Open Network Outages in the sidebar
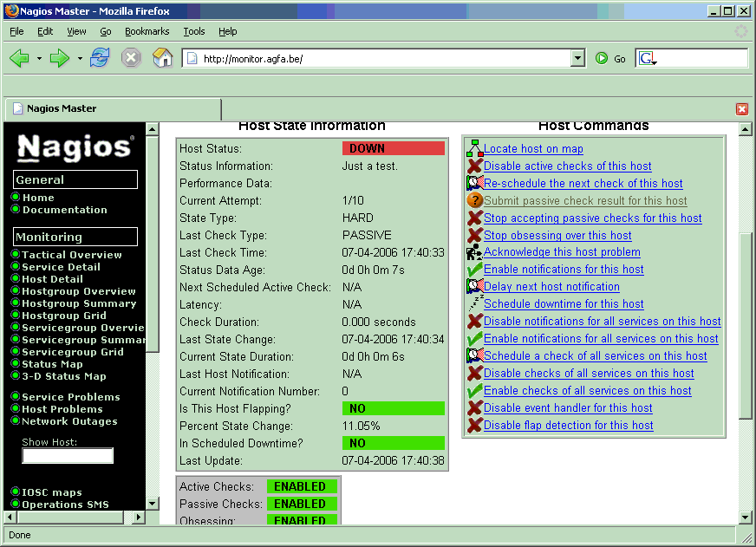The height and width of the screenshot is (547, 756). click(70, 420)
